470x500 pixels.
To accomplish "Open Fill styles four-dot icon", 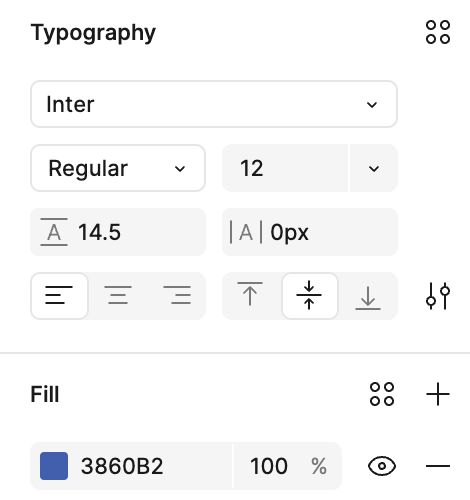I will [x=382, y=394].
